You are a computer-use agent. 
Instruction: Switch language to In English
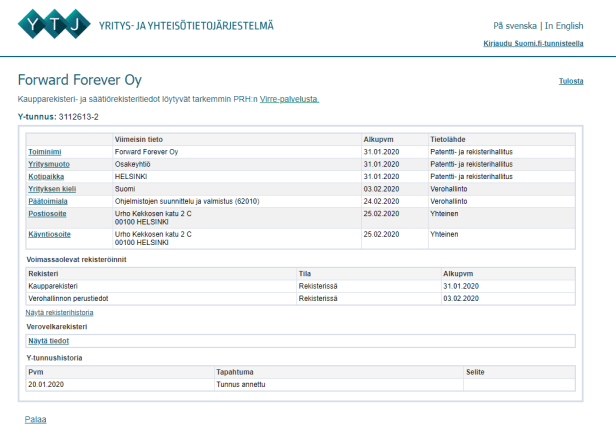click(564, 26)
